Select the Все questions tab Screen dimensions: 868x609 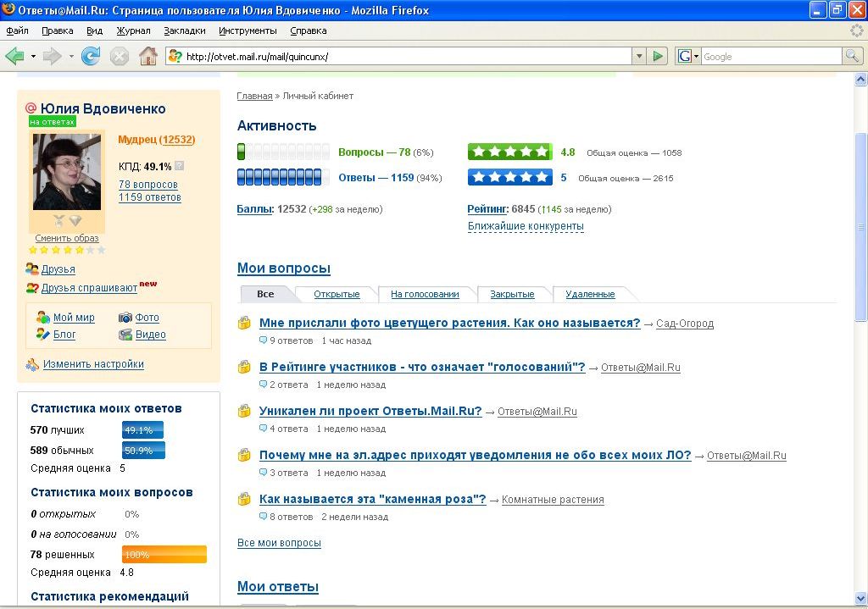click(265, 294)
